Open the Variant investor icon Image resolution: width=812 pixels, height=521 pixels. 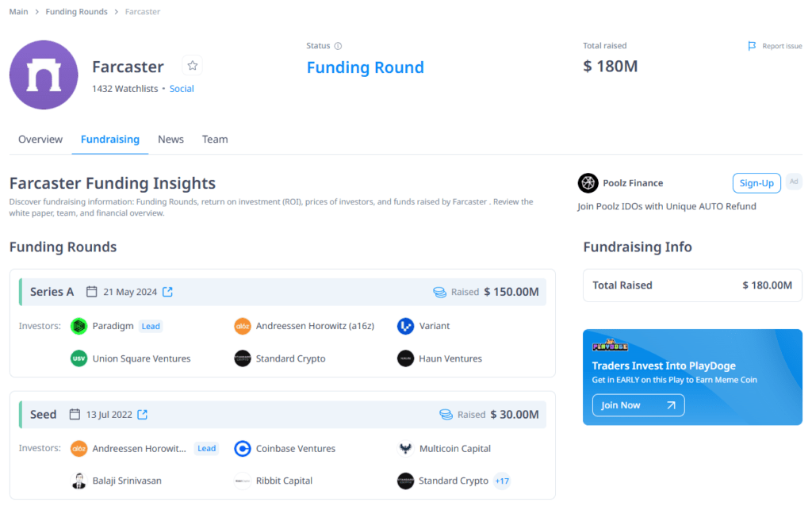point(405,325)
